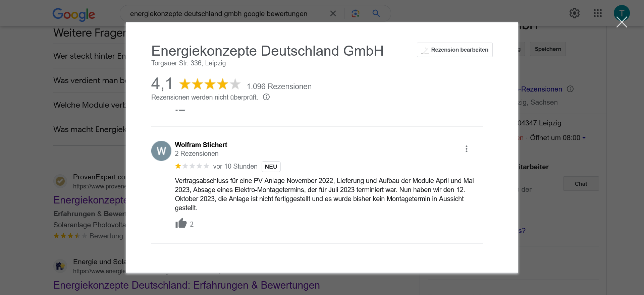Click the Google logo
The width and height of the screenshot is (644, 295).
tap(74, 14)
